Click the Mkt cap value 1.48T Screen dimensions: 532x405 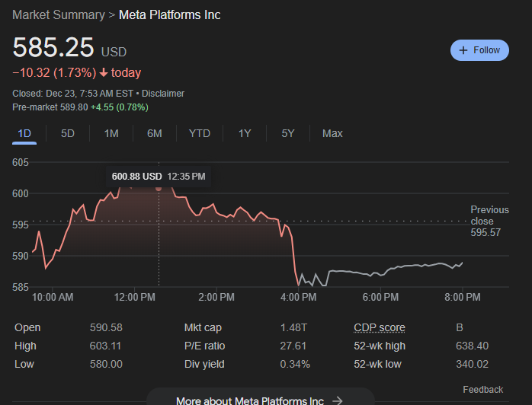293,327
